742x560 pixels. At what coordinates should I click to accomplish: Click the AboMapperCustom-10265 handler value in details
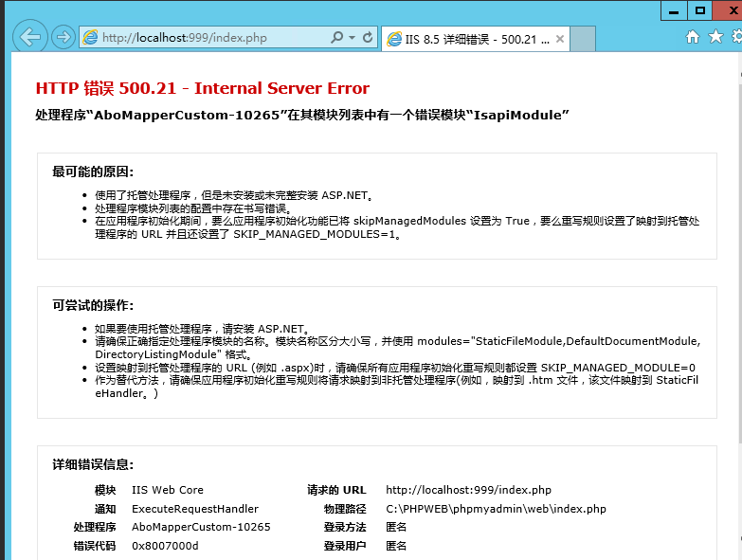coord(201,527)
